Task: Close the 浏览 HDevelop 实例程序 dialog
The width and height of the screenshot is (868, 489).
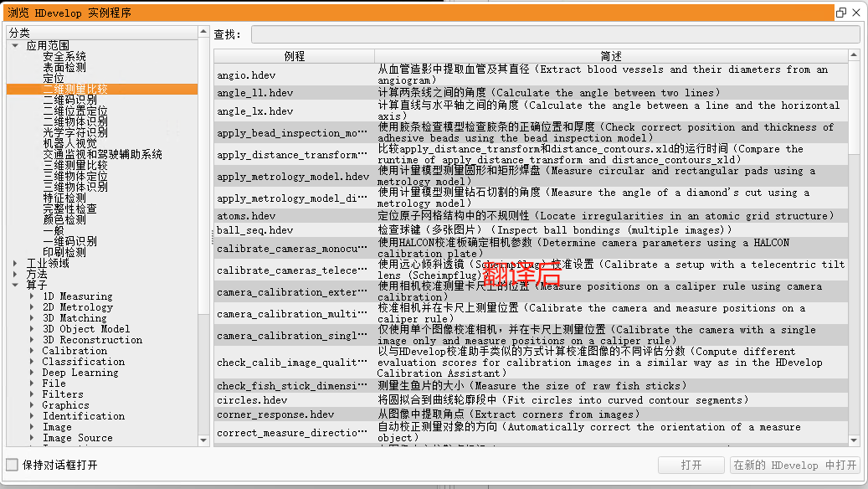Action: click(x=856, y=13)
